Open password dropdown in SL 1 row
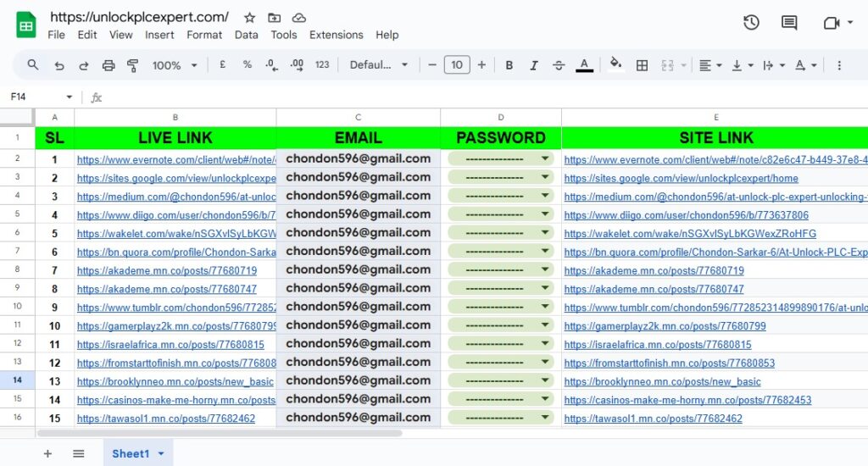The height and width of the screenshot is (466, 868). (545, 158)
